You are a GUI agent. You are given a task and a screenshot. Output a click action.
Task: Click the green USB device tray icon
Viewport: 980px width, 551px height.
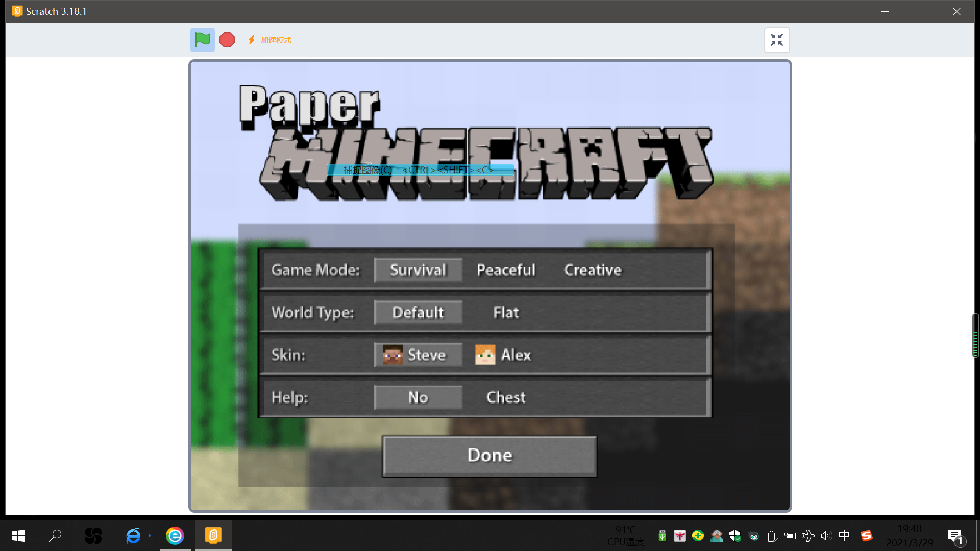coord(662,536)
